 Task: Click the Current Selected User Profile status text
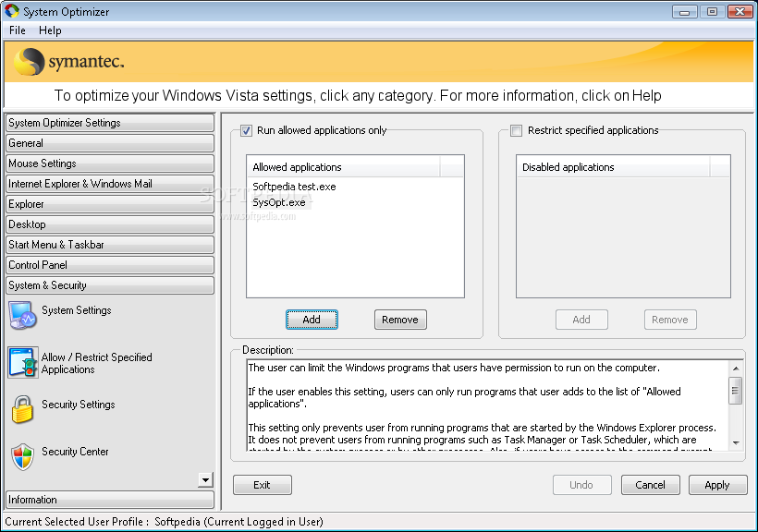pyautogui.click(x=164, y=522)
